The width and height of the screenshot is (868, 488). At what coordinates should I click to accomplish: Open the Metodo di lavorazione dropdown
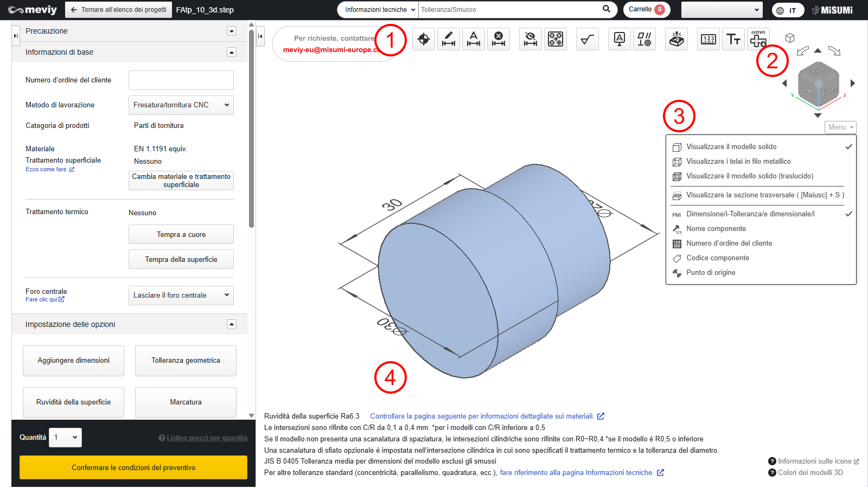pyautogui.click(x=181, y=105)
